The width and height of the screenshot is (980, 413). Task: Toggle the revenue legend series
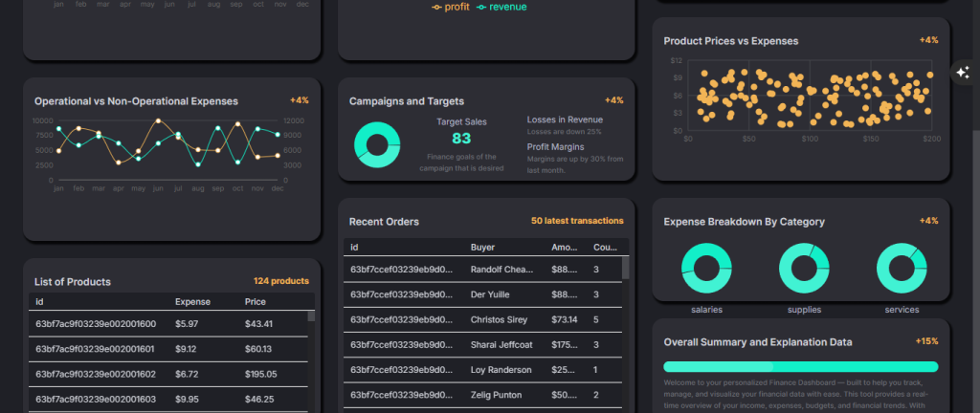(508, 8)
